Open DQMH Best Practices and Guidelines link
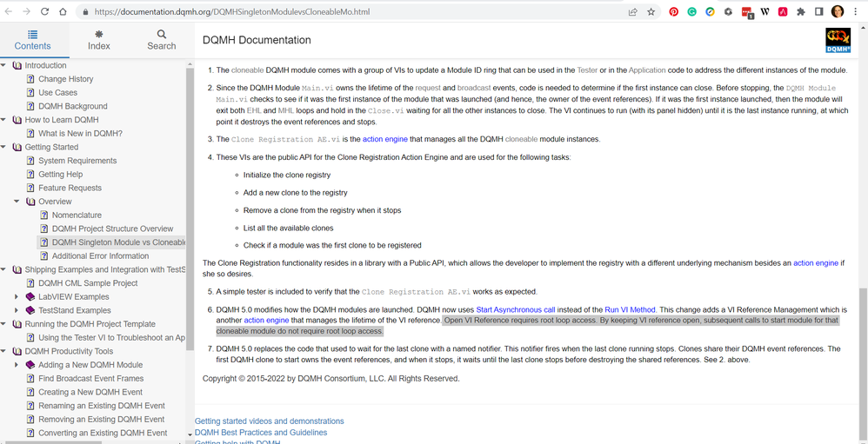The width and height of the screenshot is (868, 444). click(261, 433)
